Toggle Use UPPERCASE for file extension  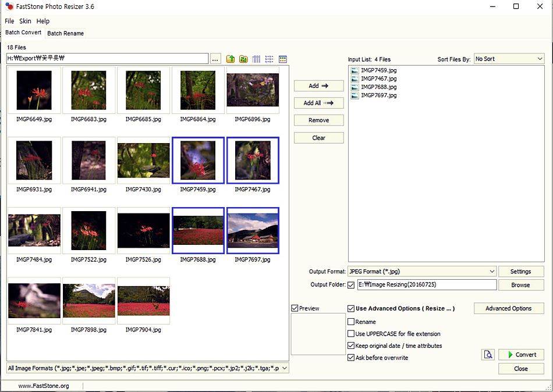(x=351, y=334)
